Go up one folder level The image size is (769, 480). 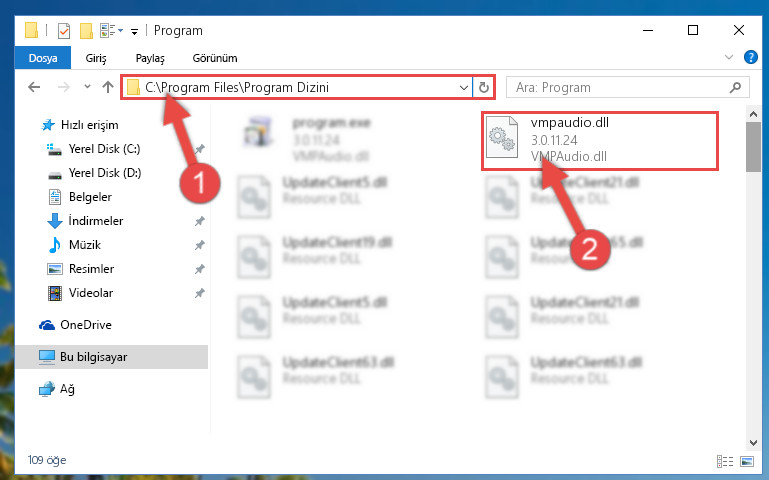tap(107, 87)
